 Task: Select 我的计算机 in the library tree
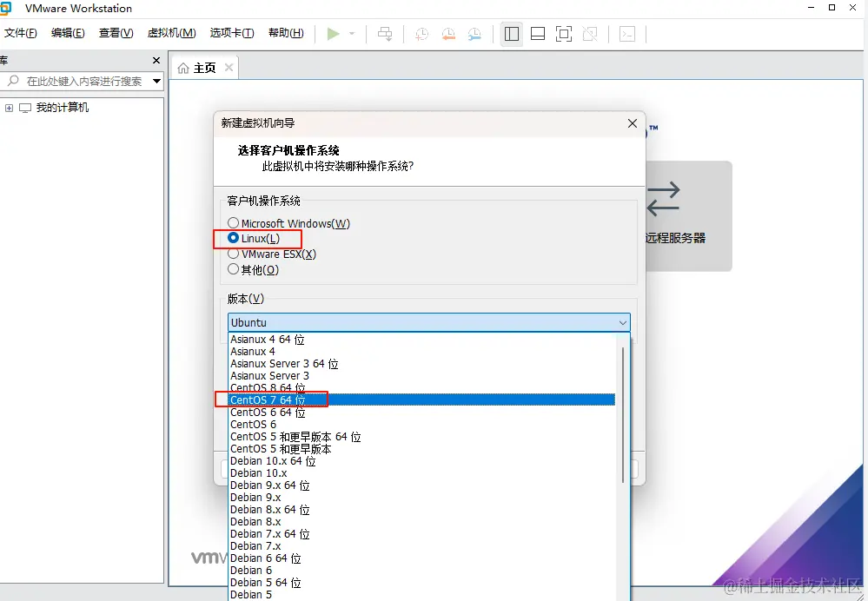pyautogui.click(x=62, y=108)
